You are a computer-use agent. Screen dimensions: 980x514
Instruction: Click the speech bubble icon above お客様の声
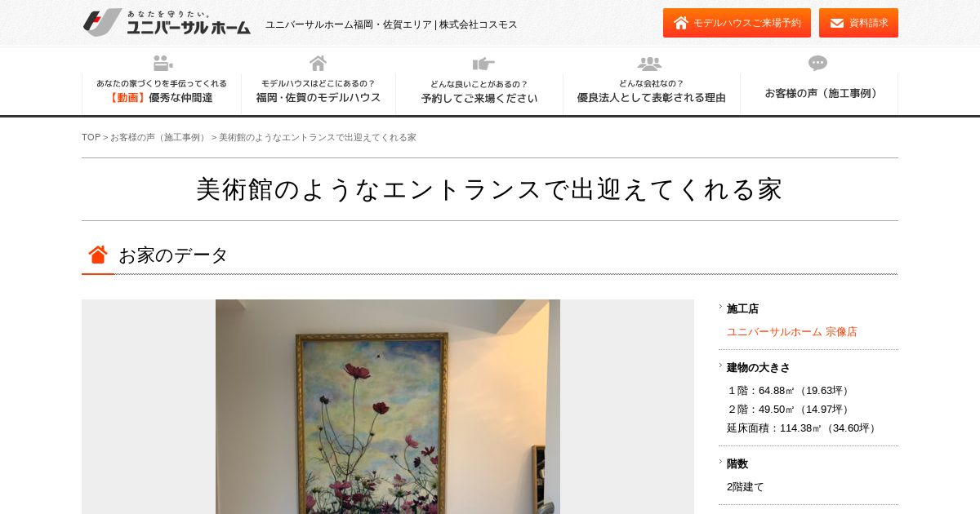(818, 63)
